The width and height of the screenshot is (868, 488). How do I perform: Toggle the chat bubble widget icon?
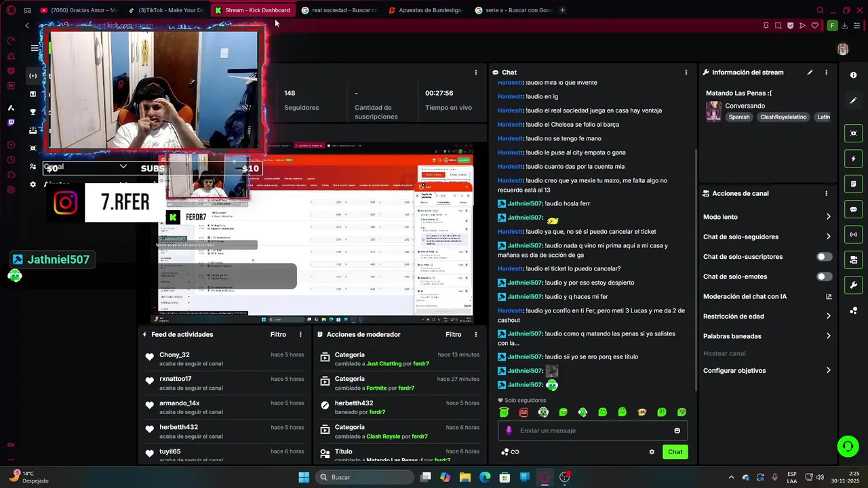pyautogui.click(x=854, y=209)
